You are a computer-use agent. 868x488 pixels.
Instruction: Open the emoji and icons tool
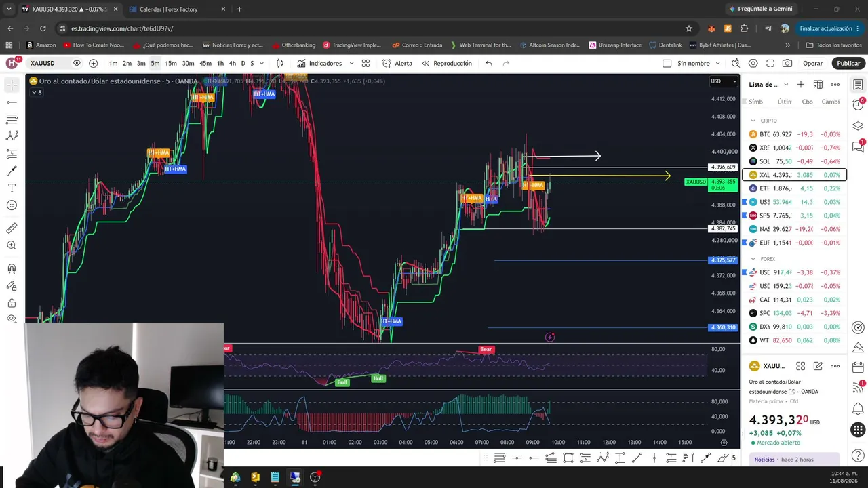12,205
